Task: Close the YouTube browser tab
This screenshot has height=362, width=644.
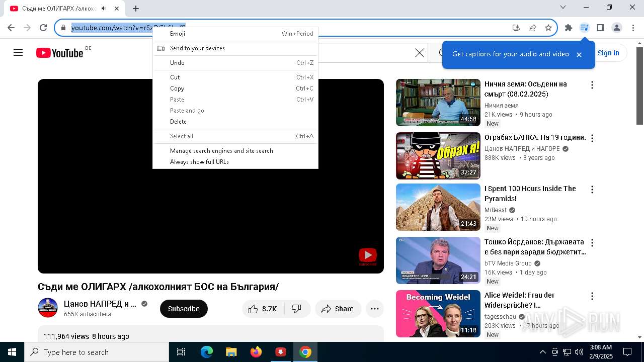Action: coord(117,9)
